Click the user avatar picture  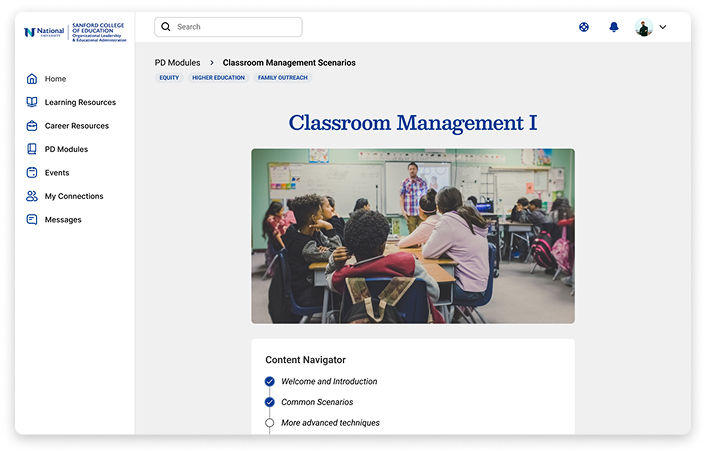[x=644, y=27]
